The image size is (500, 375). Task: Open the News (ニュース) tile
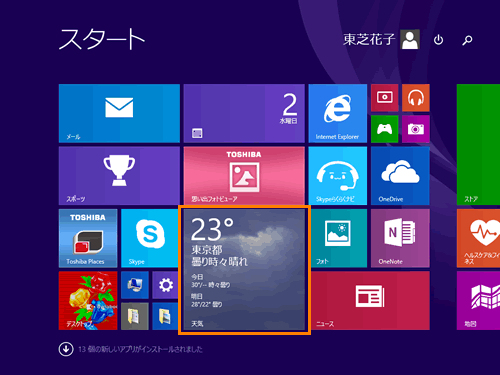370,301
